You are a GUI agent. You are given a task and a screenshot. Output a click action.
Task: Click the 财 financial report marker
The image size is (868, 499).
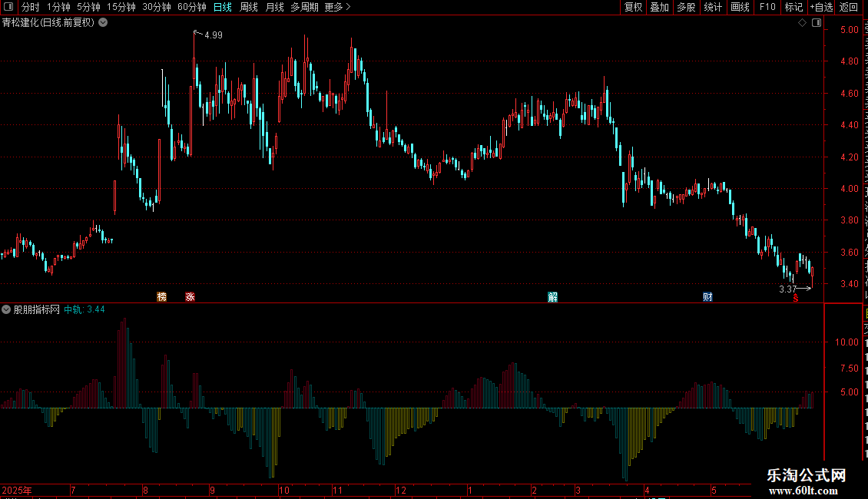pos(707,297)
